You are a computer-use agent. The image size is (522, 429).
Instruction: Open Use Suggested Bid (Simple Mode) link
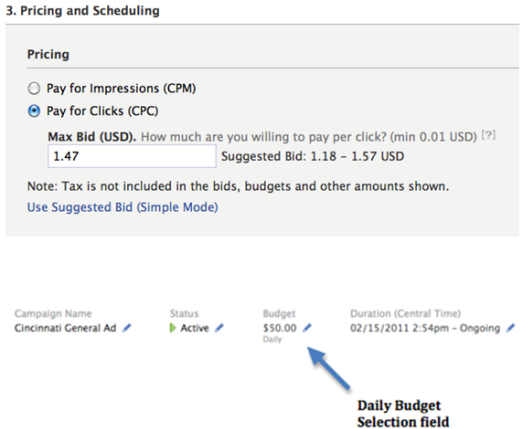click(123, 207)
